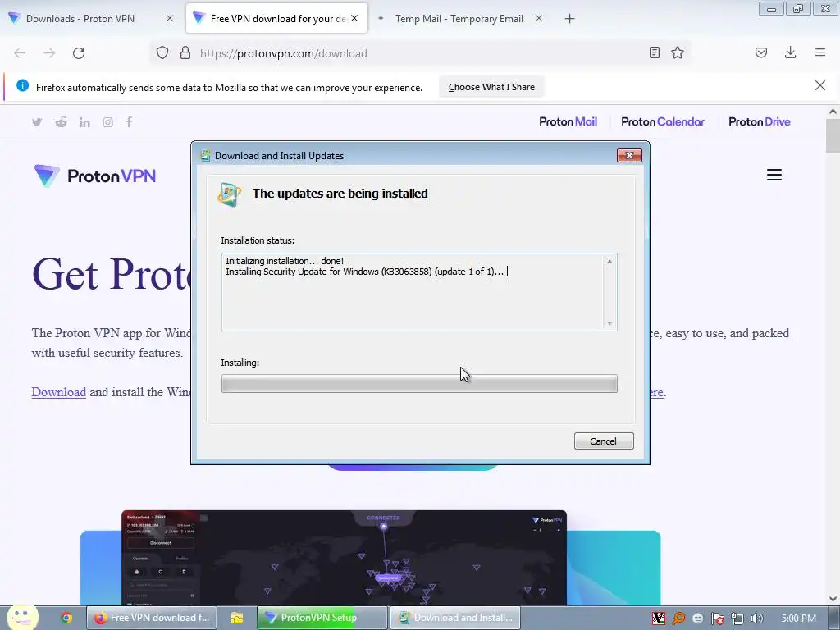Open the Proton Calendar link
The width and height of the screenshot is (840, 630).
click(663, 121)
